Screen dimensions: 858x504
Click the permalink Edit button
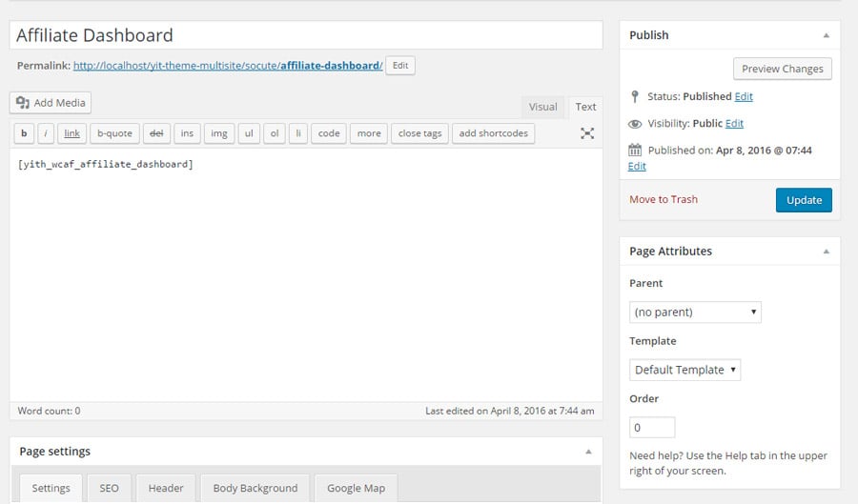tap(400, 66)
